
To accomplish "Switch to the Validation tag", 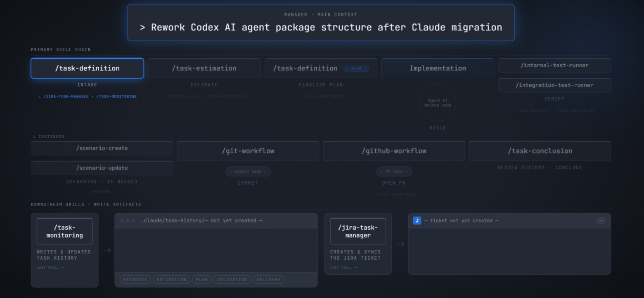I will (232, 279).
